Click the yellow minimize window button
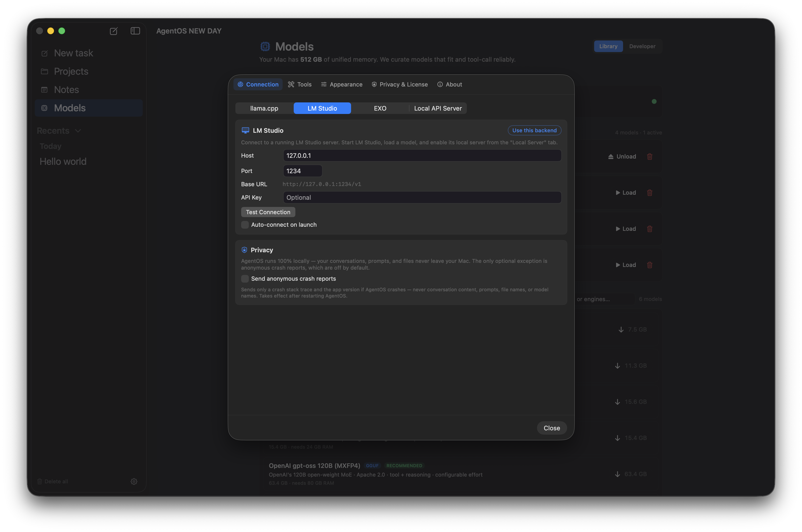 tap(51, 31)
